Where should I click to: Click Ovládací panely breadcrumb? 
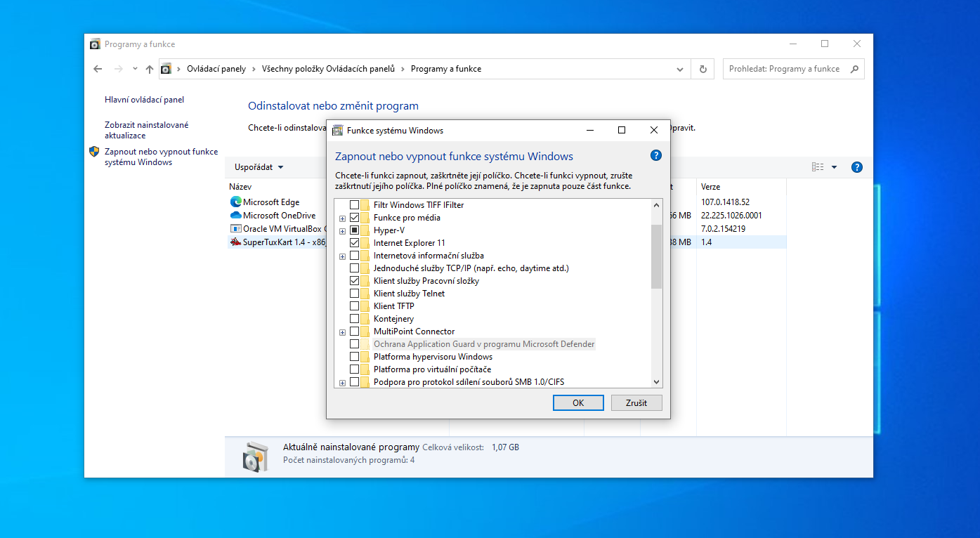216,69
